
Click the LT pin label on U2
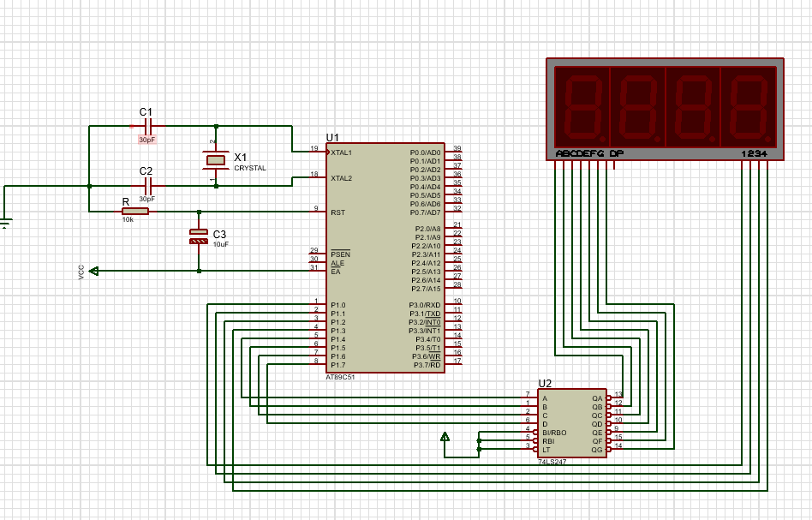click(x=546, y=450)
